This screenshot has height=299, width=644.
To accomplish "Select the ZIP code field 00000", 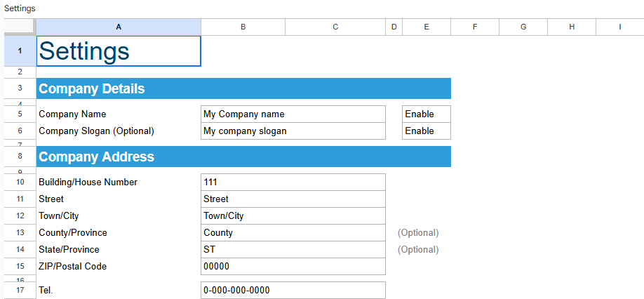I will [293, 266].
